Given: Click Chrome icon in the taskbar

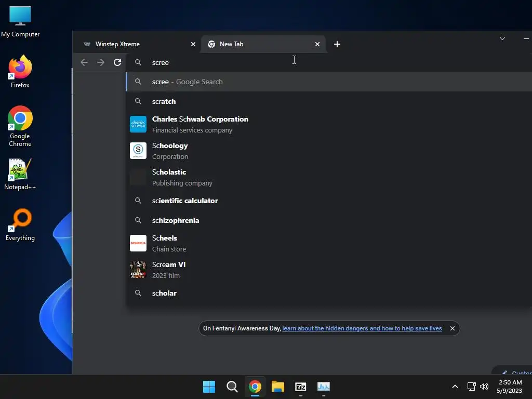Looking at the screenshot, I should pos(255,387).
